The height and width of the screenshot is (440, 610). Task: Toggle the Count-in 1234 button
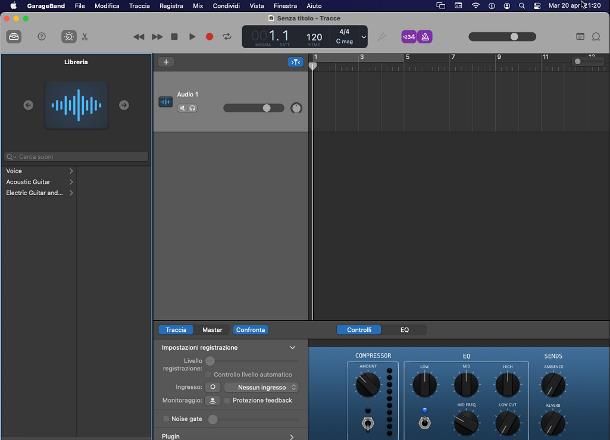(x=409, y=37)
